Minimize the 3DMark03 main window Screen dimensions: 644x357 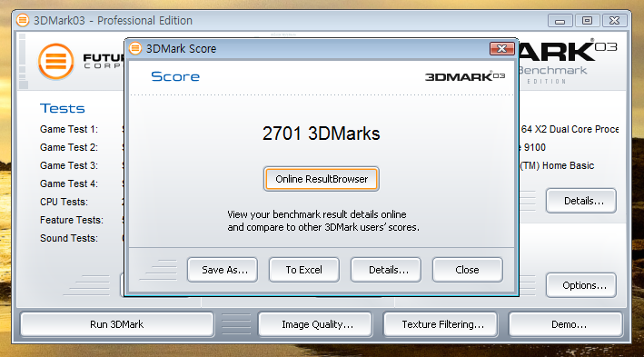(x=560, y=21)
